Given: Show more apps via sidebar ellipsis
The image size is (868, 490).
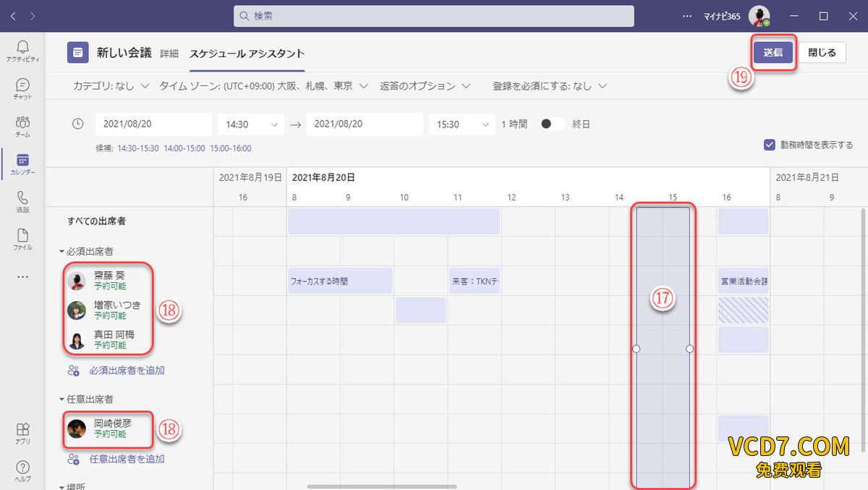Looking at the screenshot, I should [22, 276].
